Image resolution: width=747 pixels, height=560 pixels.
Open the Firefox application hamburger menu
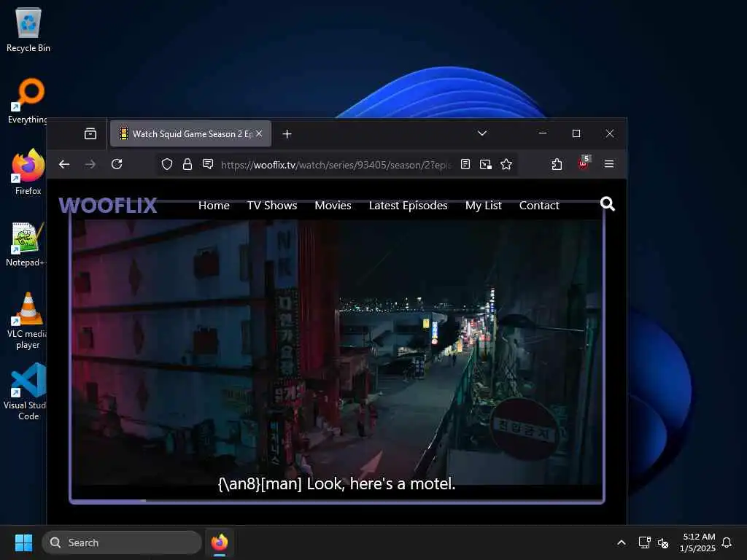(x=609, y=164)
